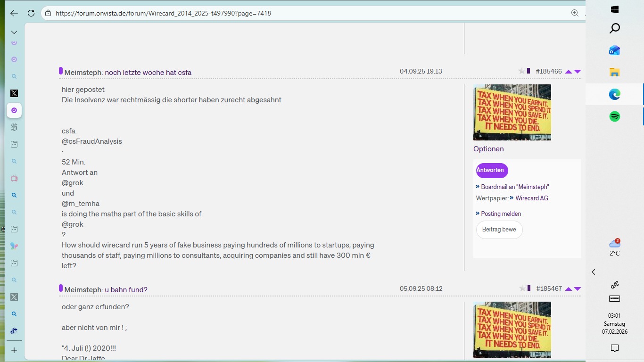Viewport: 644px width, 362px height.
Task: Star post #185467 as a favorite
Action: click(522, 288)
